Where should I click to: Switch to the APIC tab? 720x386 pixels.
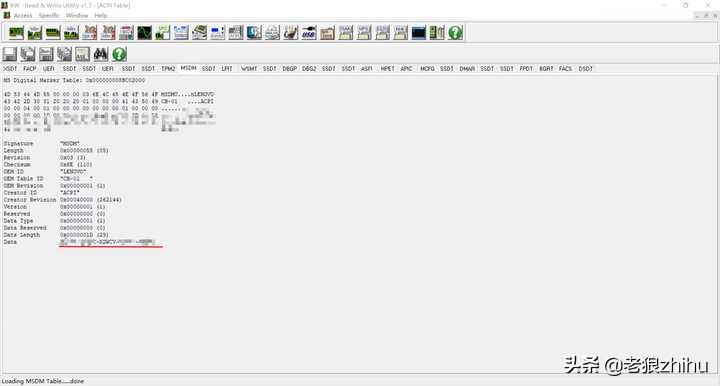406,69
